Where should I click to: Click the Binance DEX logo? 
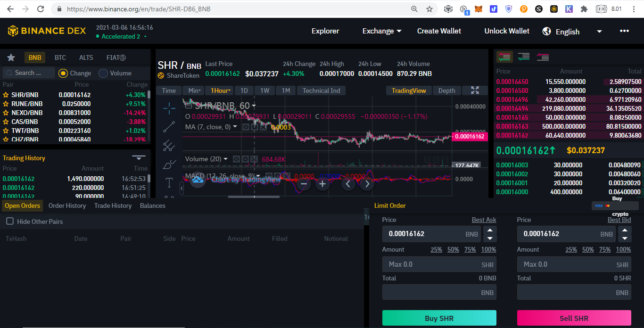[47, 31]
